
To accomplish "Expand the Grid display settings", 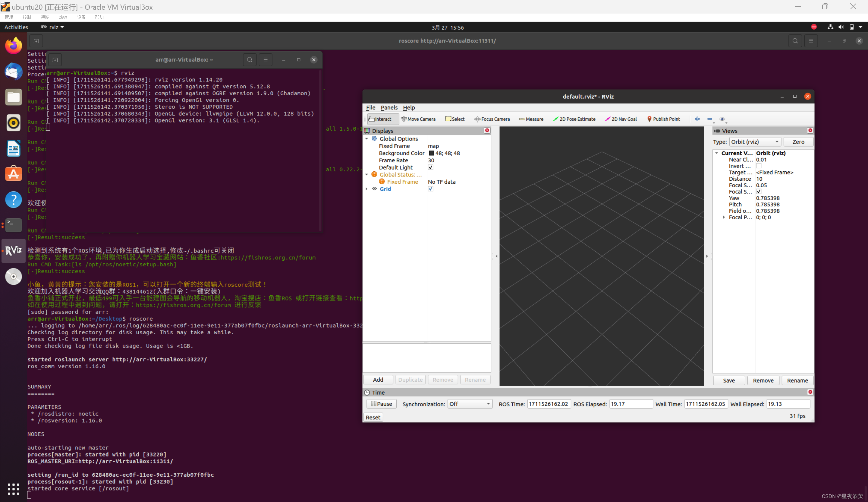I will 366,189.
